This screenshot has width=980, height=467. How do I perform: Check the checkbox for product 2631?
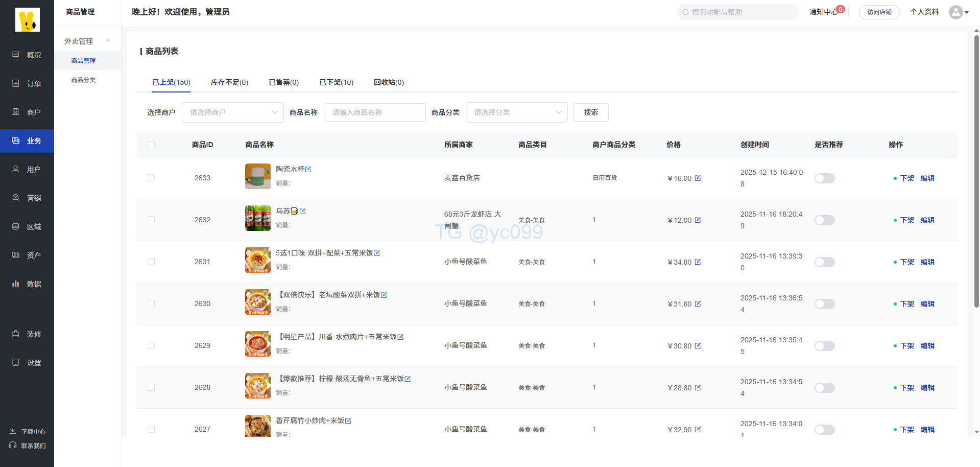point(151,262)
